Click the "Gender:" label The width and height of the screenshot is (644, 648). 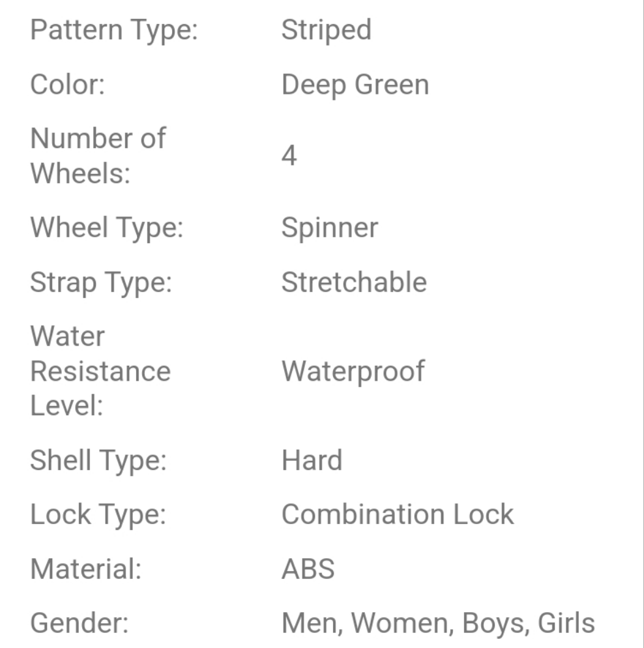[x=79, y=623]
